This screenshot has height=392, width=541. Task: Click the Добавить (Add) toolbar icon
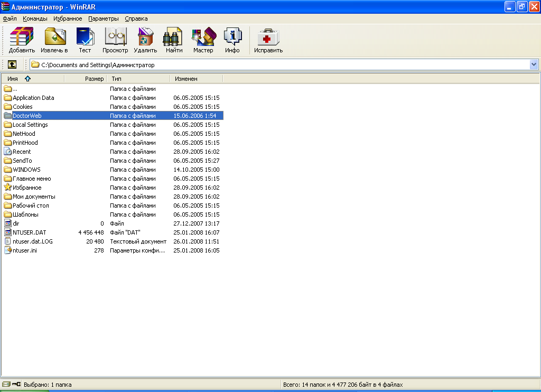pyautogui.click(x=22, y=36)
